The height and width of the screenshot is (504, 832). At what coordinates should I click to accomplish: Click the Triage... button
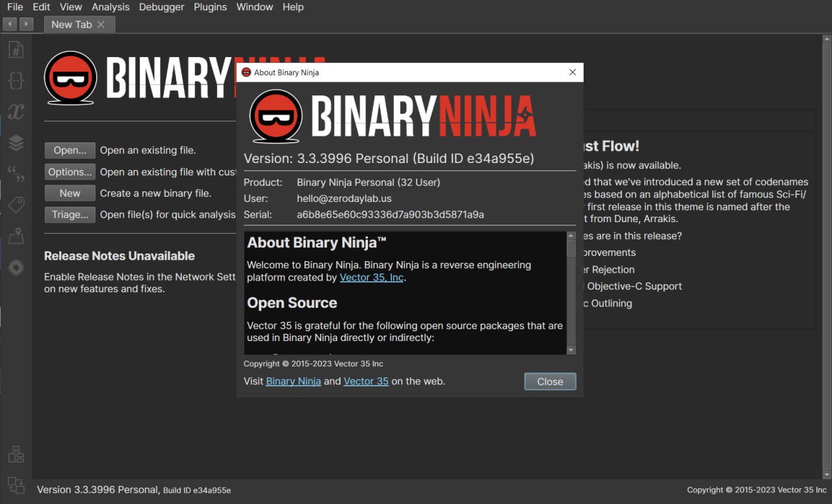70,214
